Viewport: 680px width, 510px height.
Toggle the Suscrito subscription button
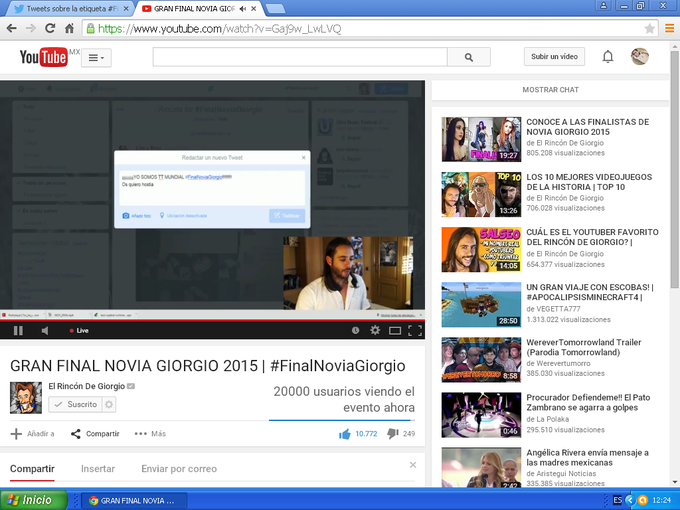point(75,404)
